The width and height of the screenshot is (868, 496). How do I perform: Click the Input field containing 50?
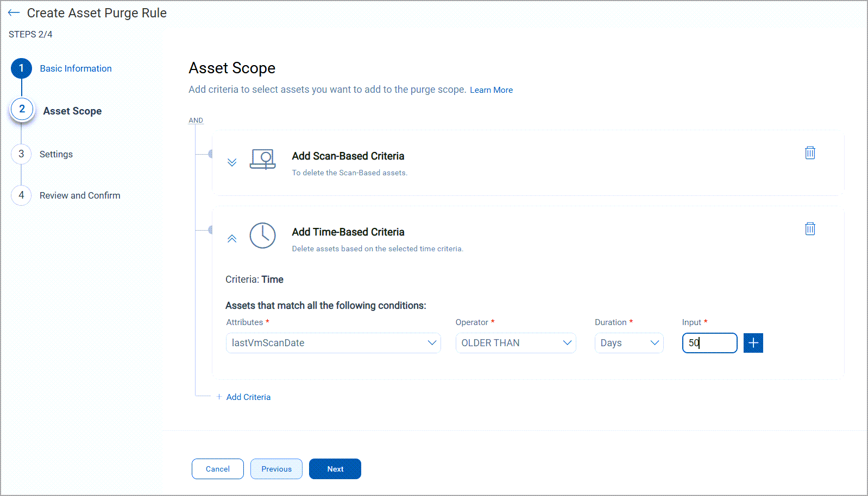[x=709, y=343]
